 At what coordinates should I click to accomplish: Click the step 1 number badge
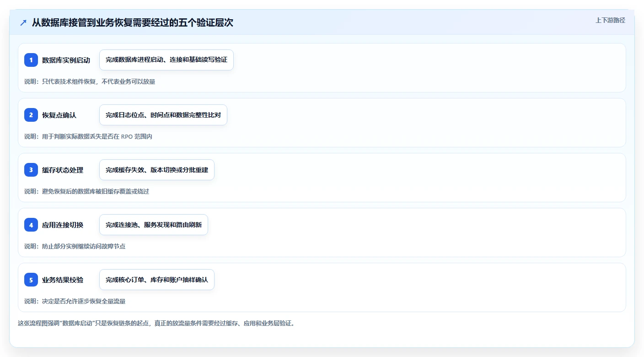point(31,60)
